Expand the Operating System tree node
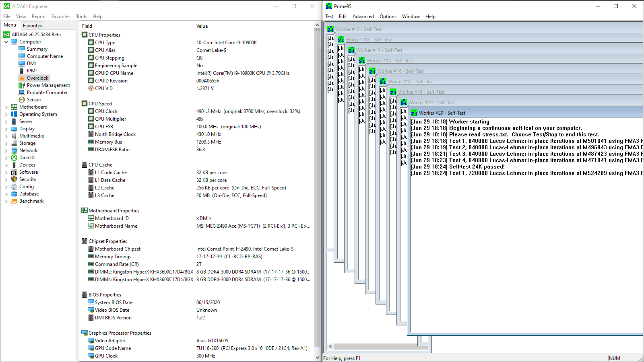This screenshot has width=644, height=362. point(6,114)
